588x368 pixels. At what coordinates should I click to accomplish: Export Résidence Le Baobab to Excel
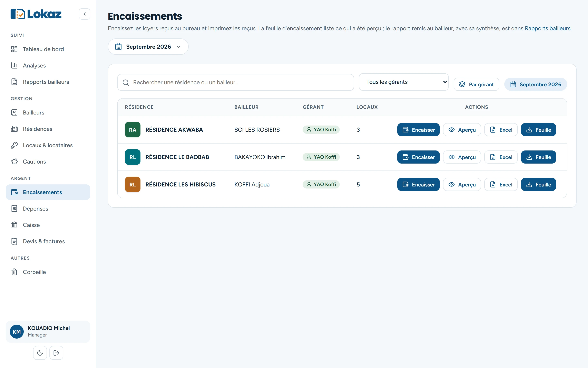(x=501, y=157)
